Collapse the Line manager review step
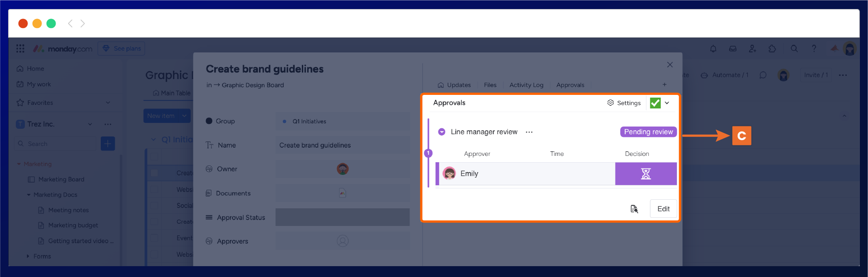868x277 pixels. pyautogui.click(x=441, y=132)
